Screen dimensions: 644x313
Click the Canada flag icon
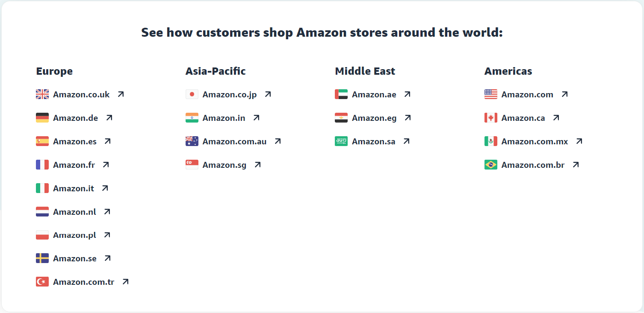point(491,118)
